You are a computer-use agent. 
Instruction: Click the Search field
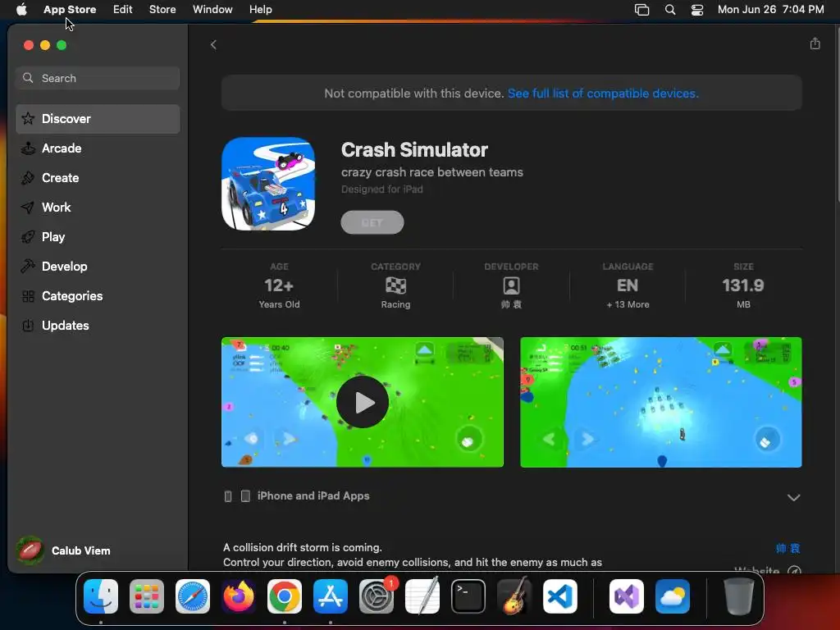(x=98, y=78)
